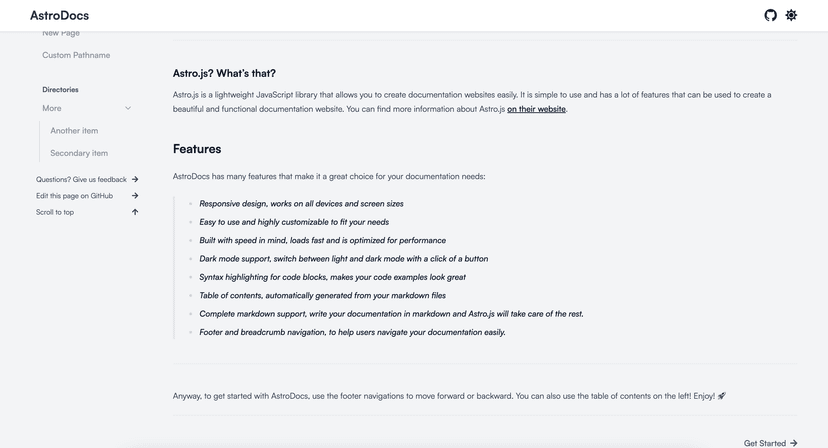Click the Directories section heading

(60, 89)
